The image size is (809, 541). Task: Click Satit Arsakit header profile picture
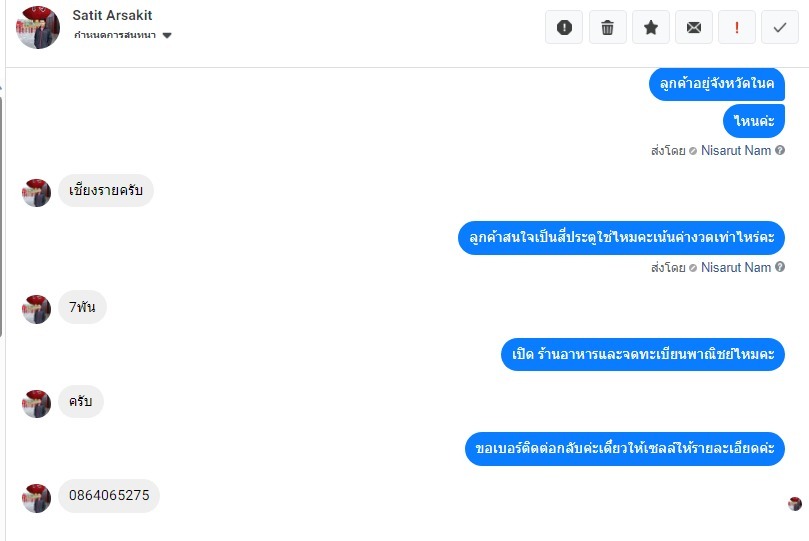(38, 27)
